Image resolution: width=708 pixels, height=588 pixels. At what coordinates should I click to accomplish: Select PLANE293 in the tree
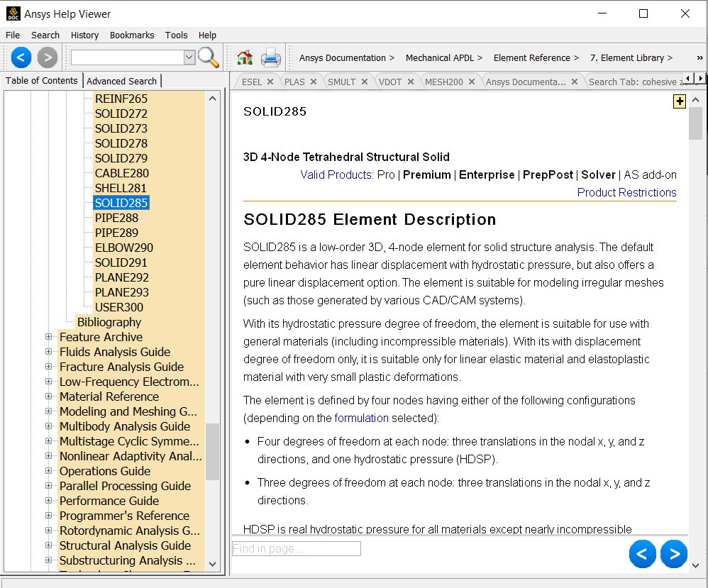[122, 293]
